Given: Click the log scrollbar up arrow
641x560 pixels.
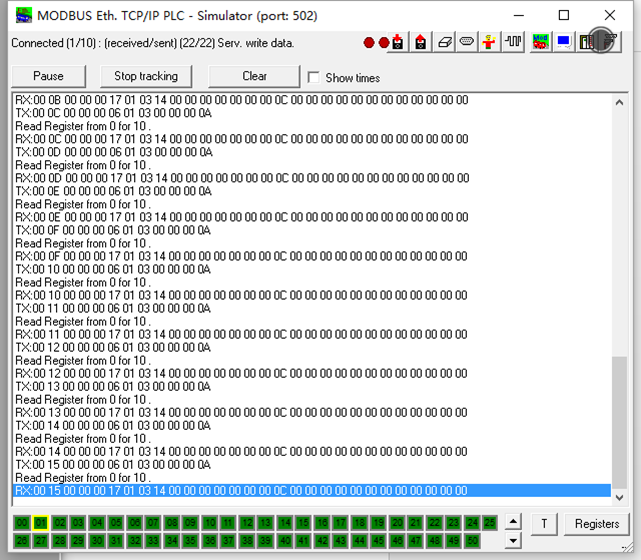Looking at the screenshot, I should click(x=619, y=102).
